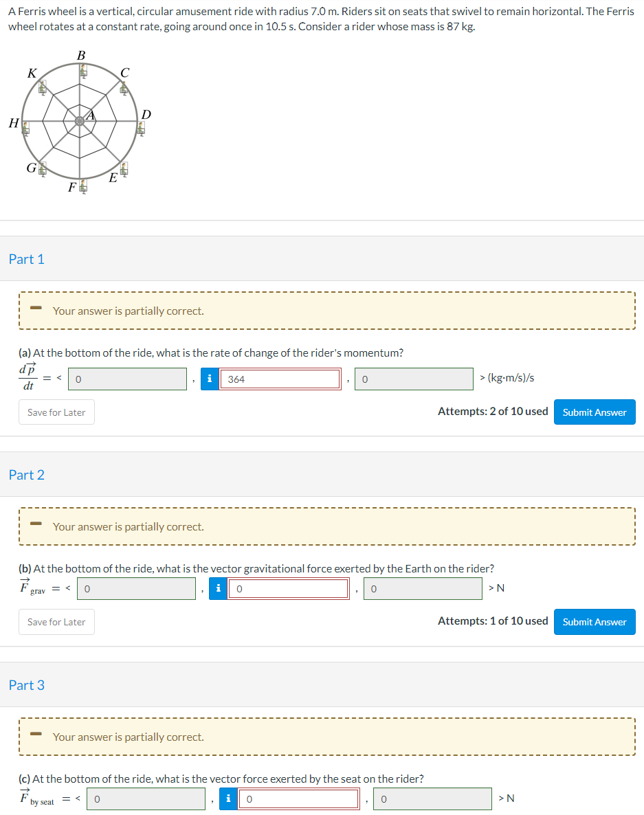Click the x-component field of dp/dt

[126, 378]
